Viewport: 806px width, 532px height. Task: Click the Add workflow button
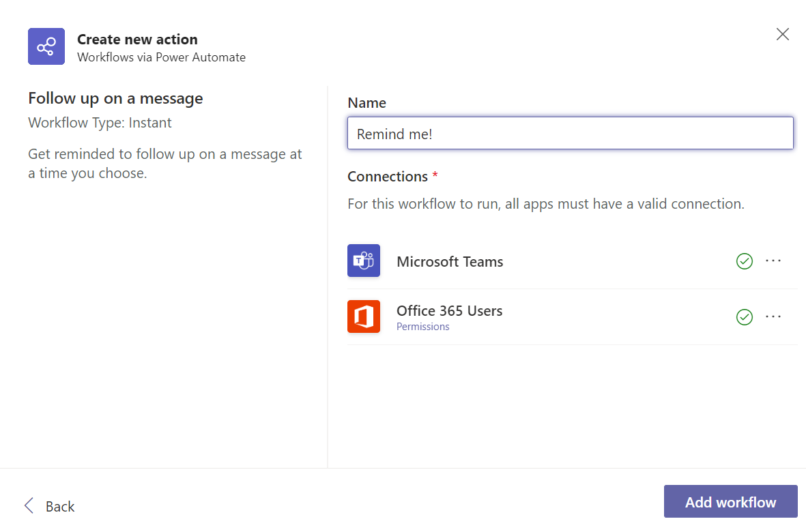pyautogui.click(x=730, y=501)
